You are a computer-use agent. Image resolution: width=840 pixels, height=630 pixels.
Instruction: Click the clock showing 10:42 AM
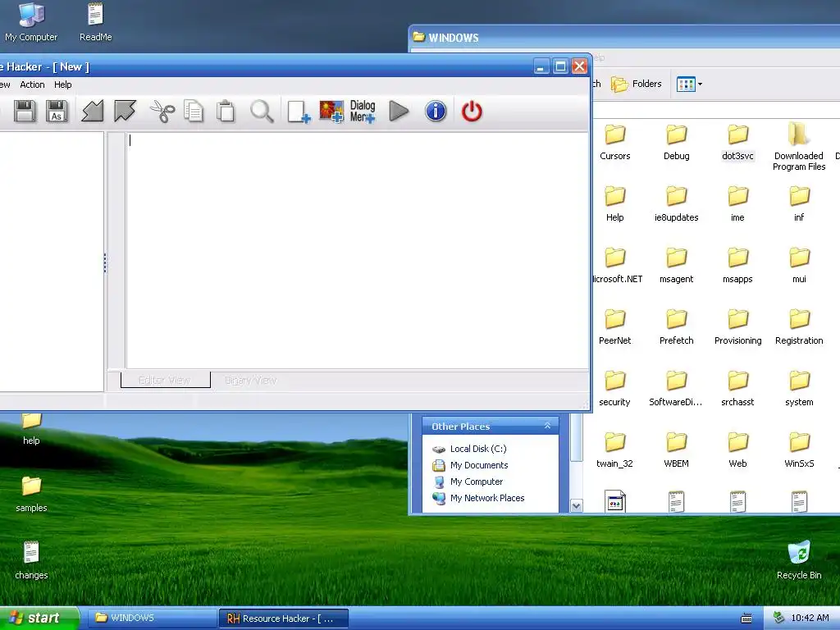click(x=810, y=618)
